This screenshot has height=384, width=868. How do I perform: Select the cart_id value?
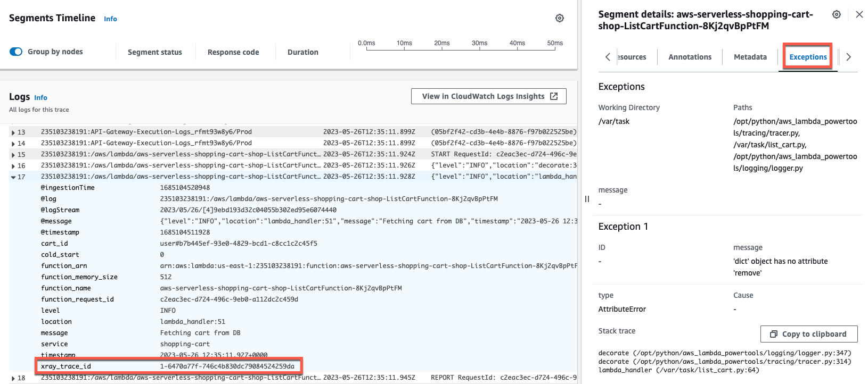(x=239, y=244)
